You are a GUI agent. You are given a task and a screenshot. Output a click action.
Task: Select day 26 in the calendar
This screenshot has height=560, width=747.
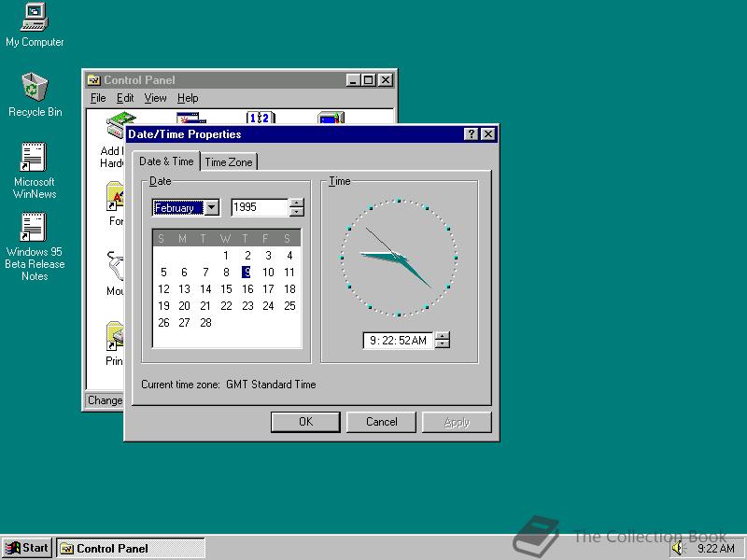tap(163, 322)
